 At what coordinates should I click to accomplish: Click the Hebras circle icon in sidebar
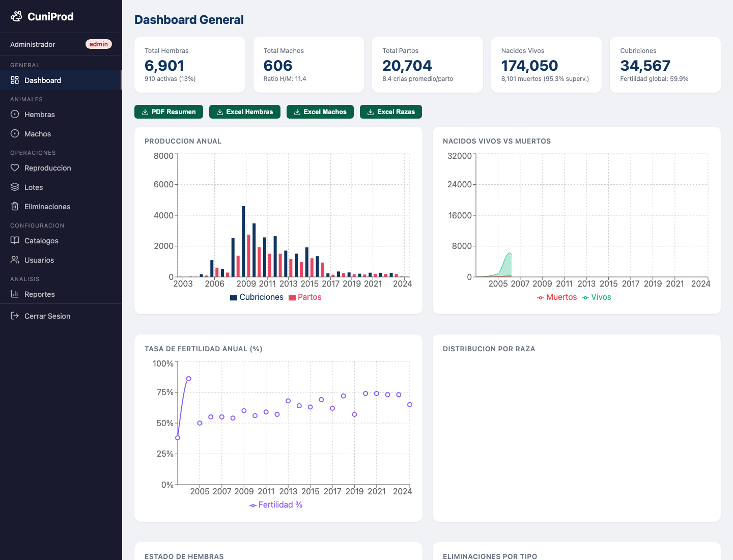(15, 114)
